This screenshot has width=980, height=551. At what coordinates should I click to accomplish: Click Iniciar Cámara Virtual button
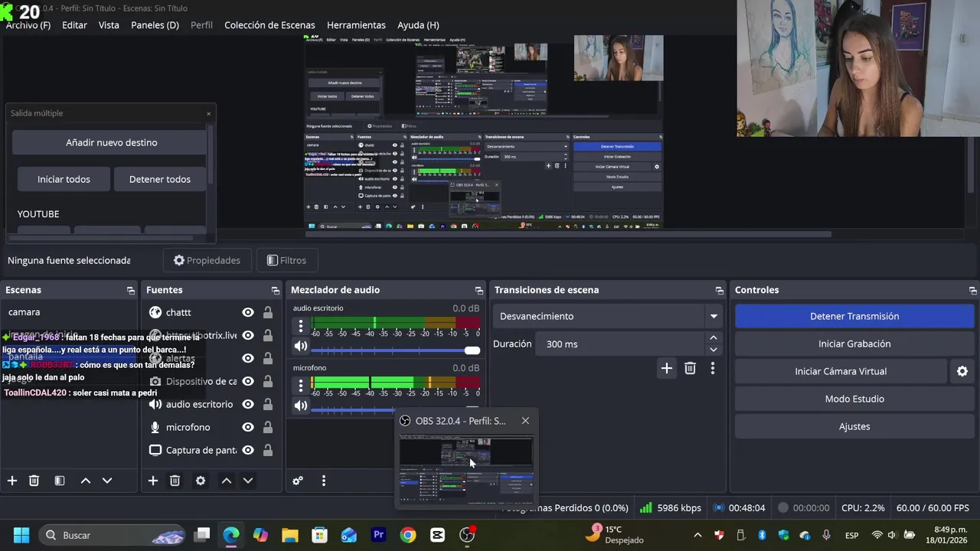click(x=841, y=371)
